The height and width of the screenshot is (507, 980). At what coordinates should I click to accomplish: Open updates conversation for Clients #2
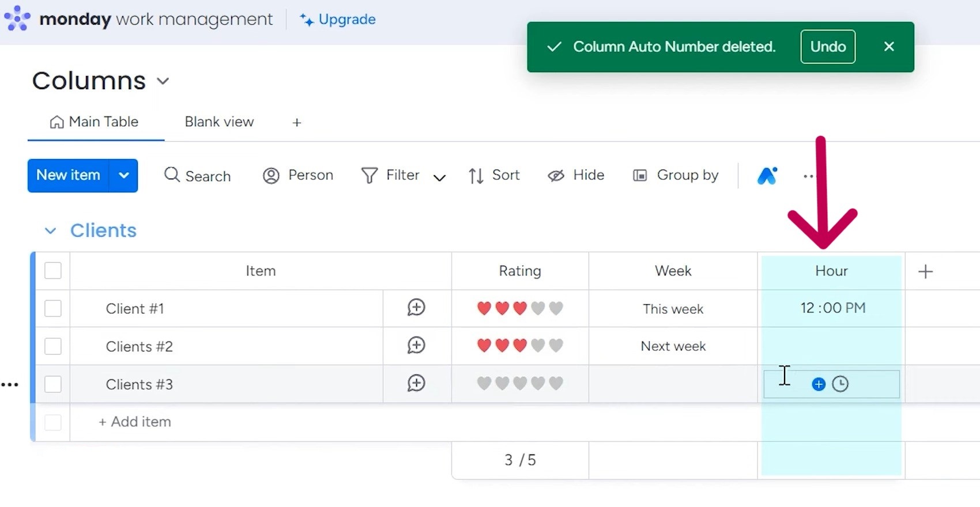(416, 346)
